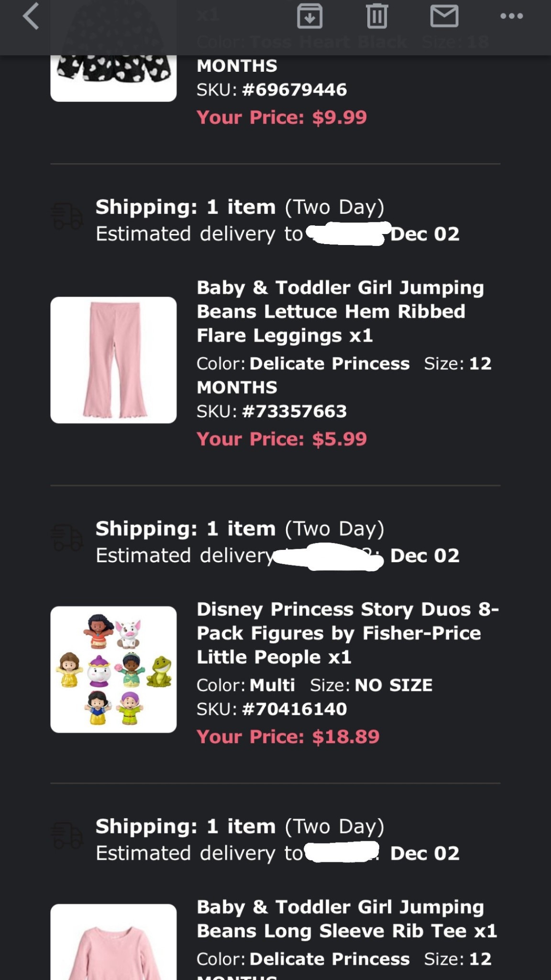Click the Dec 02 estimated delivery text

coord(425,234)
